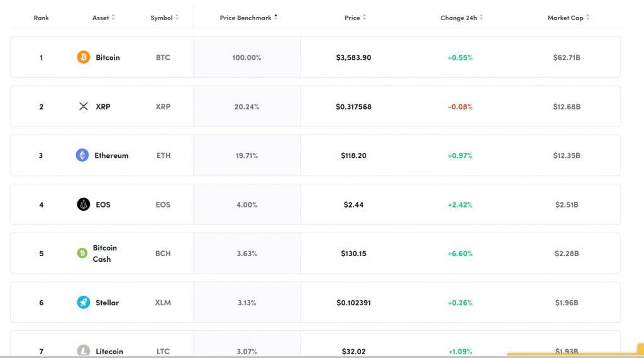The height and width of the screenshot is (358, 644).
Task: Open the Ethereum asset name link
Action: [x=111, y=155]
